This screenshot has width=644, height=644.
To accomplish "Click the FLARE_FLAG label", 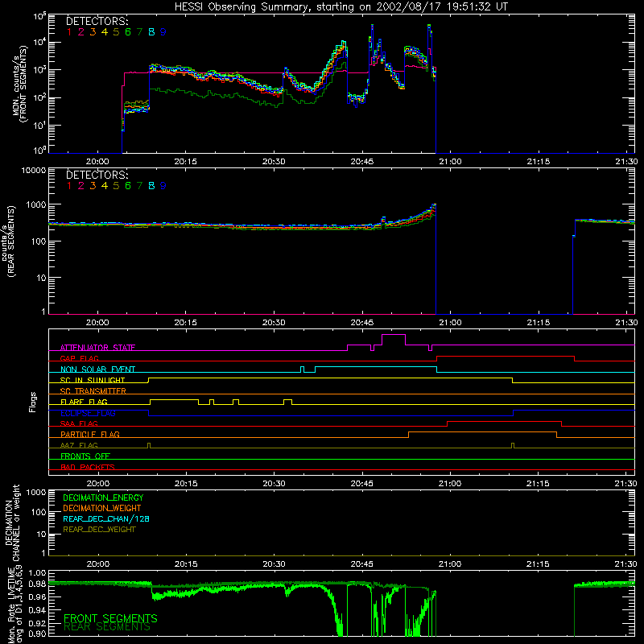I will 84,402.
